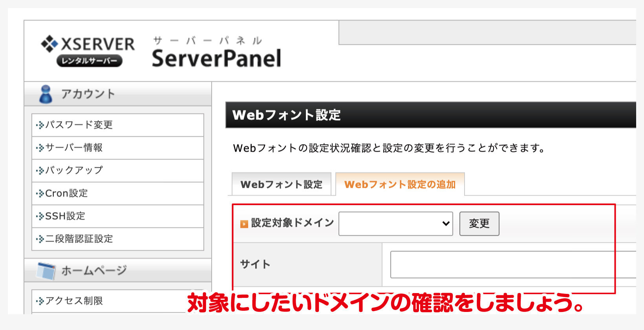This screenshot has height=330, width=644.
Task: Click the window icon beside ホームページ
Action: click(x=46, y=270)
